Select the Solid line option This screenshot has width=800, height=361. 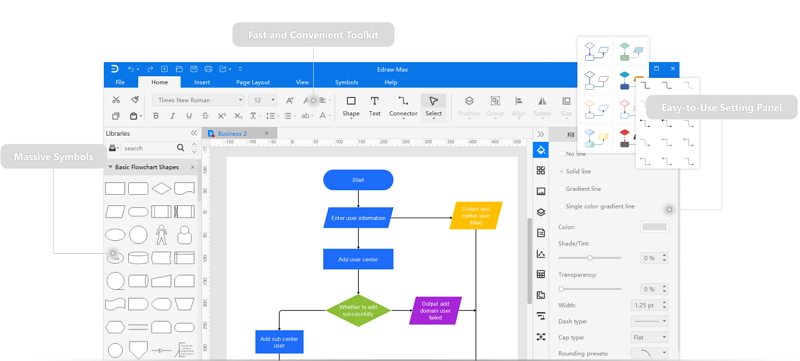click(x=576, y=171)
